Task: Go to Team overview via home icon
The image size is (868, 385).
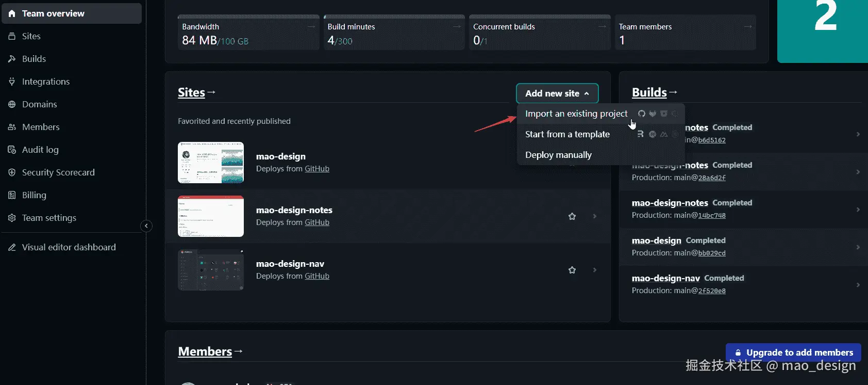Action: [12, 13]
